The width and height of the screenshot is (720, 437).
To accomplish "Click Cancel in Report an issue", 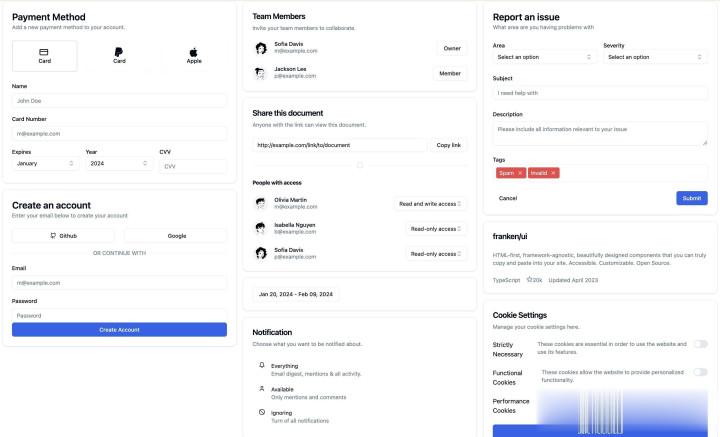I will 508,198.
